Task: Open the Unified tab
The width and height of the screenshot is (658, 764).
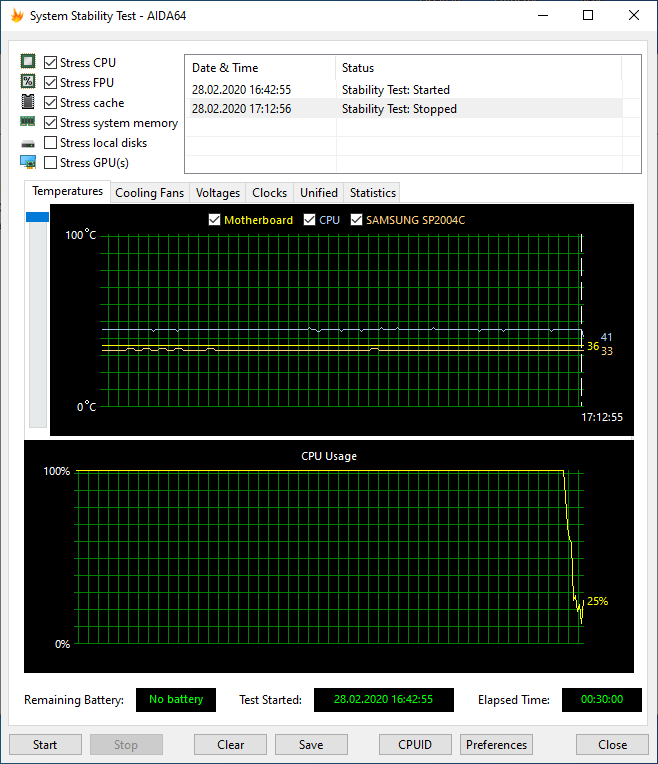Action: click(x=319, y=193)
